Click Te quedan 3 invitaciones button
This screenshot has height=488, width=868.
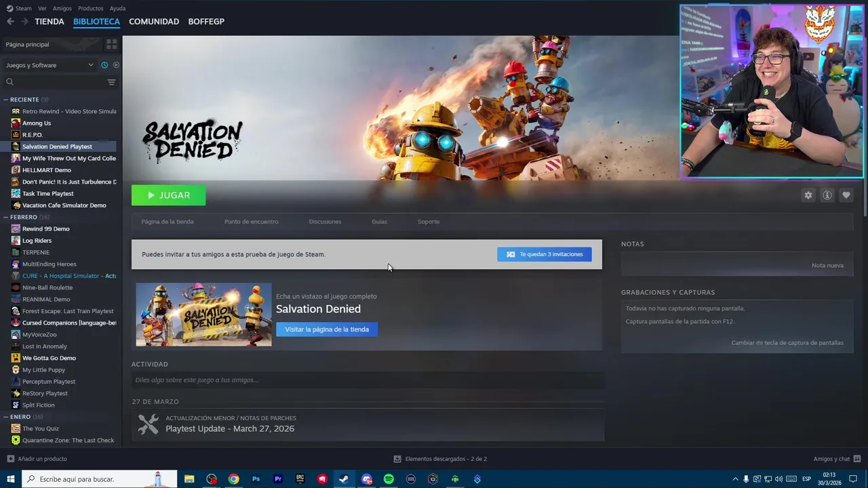coord(545,254)
